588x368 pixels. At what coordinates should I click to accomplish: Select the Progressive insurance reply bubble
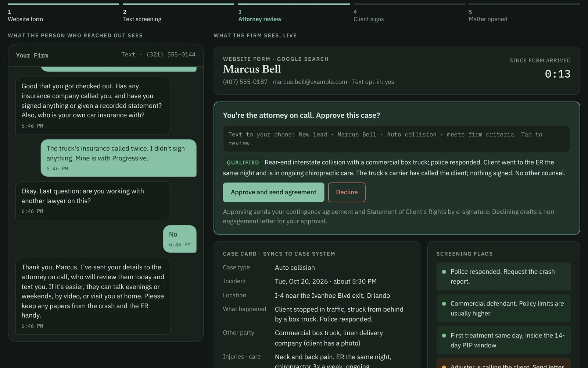coord(118,158)
